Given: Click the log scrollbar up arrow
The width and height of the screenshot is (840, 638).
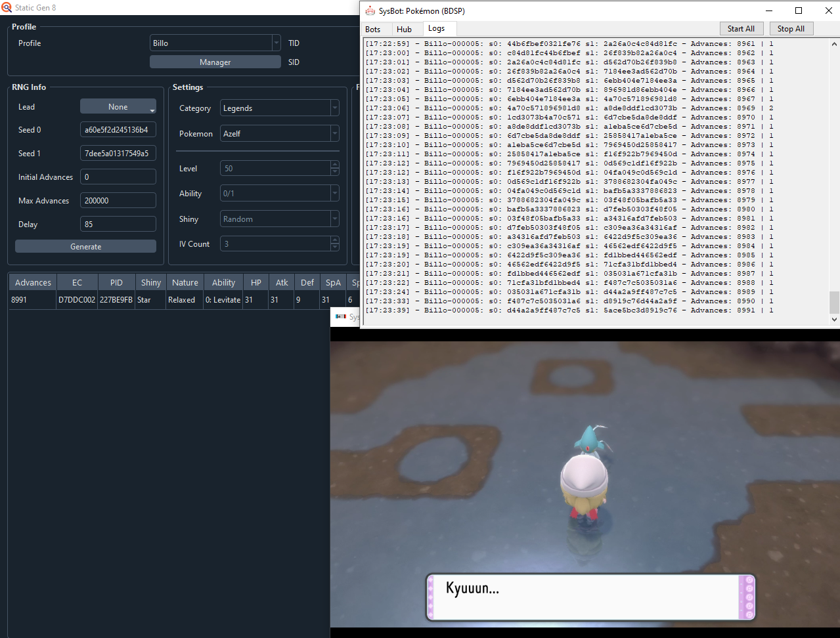Looking at the screenshot, I should (834, 44).
